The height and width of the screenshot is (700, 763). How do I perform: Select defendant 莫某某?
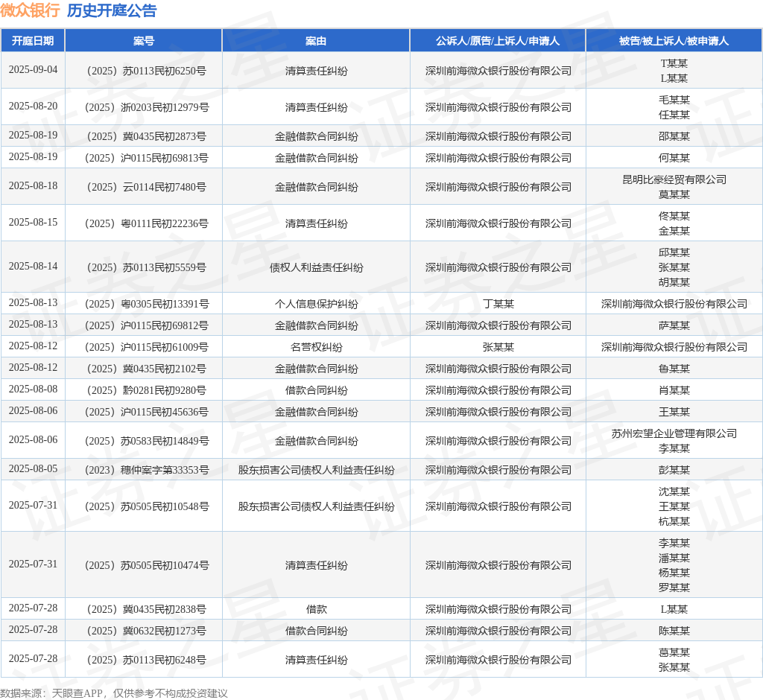point(674,194)
